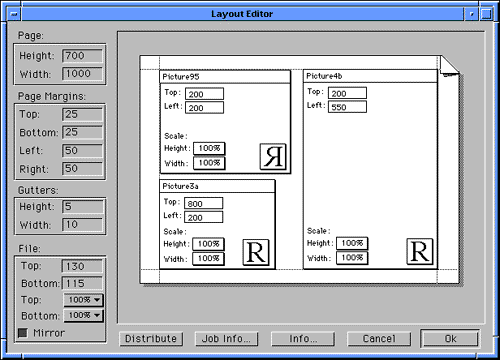
Task: Open the File Bottom 100% dropdown
Action: (83, 315)
